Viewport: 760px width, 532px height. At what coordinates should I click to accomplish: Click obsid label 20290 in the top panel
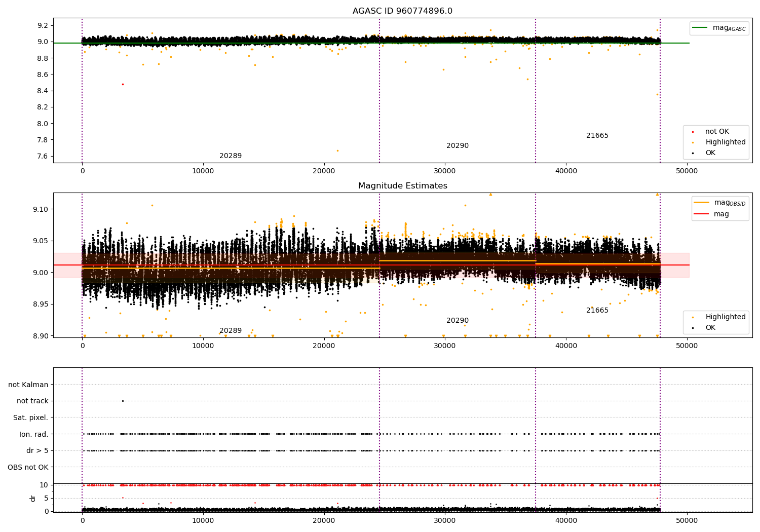pyautogui.click(x=458, y=146)
